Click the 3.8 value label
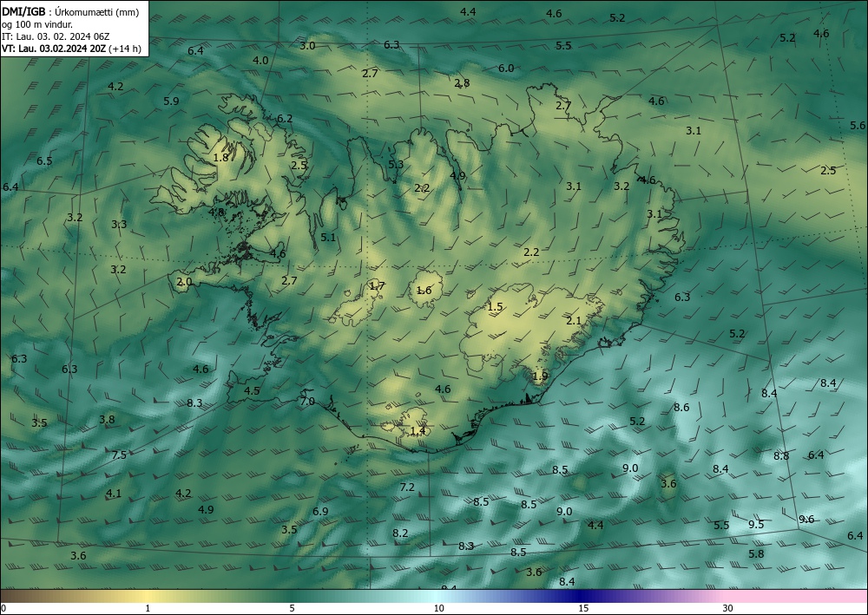 coord(107,419)
